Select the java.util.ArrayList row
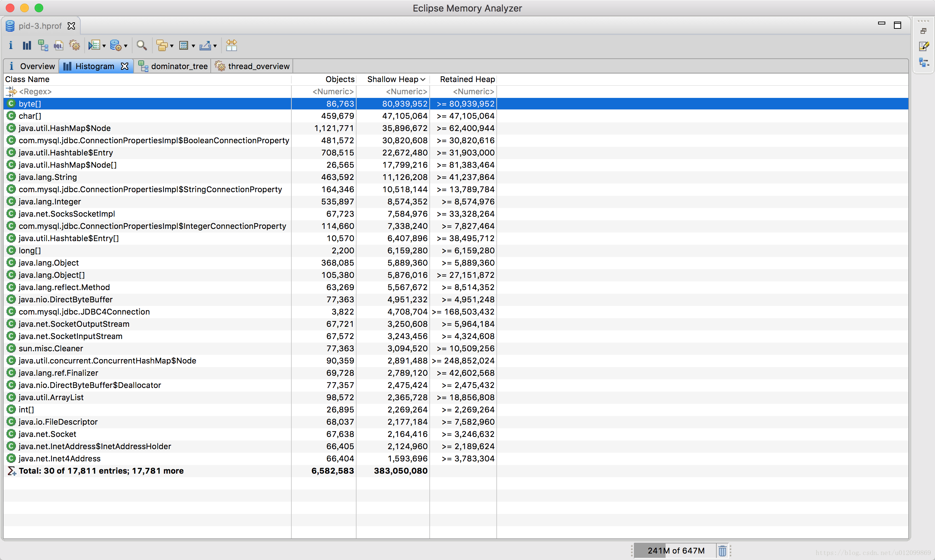The image size is (935, 560). 456,397
